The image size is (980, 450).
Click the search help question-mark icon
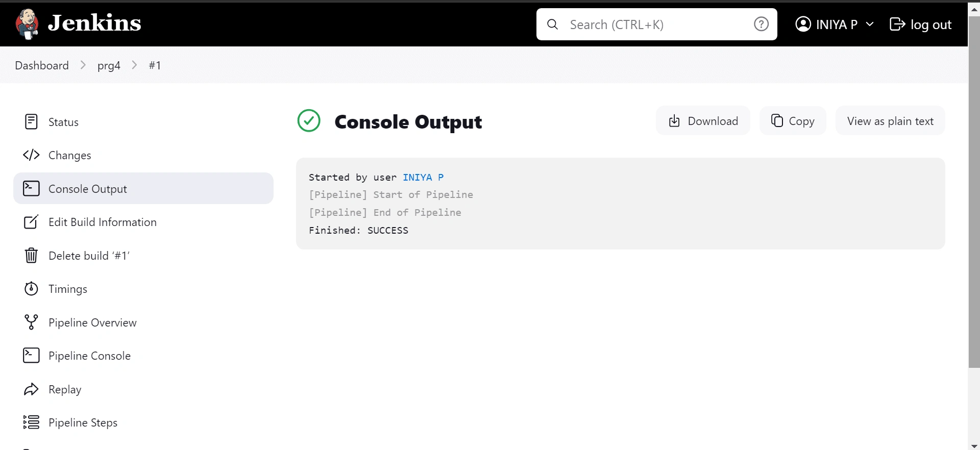coord(761,24)
